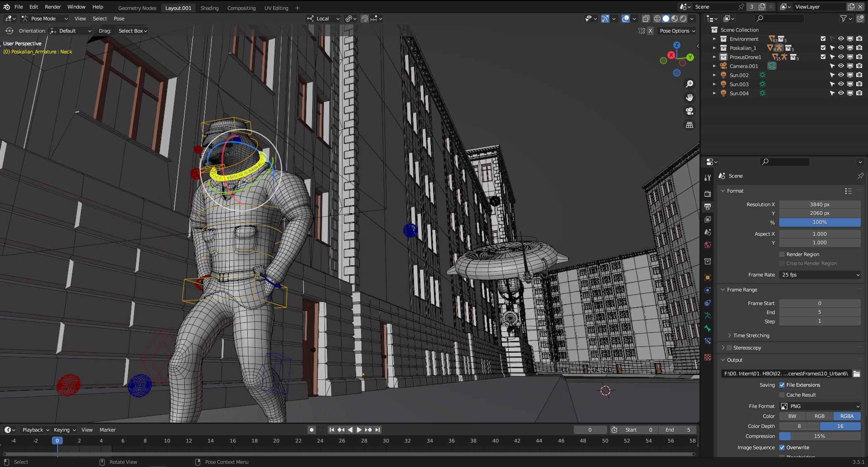Uncheck the Overwrite option

point(782,448)
